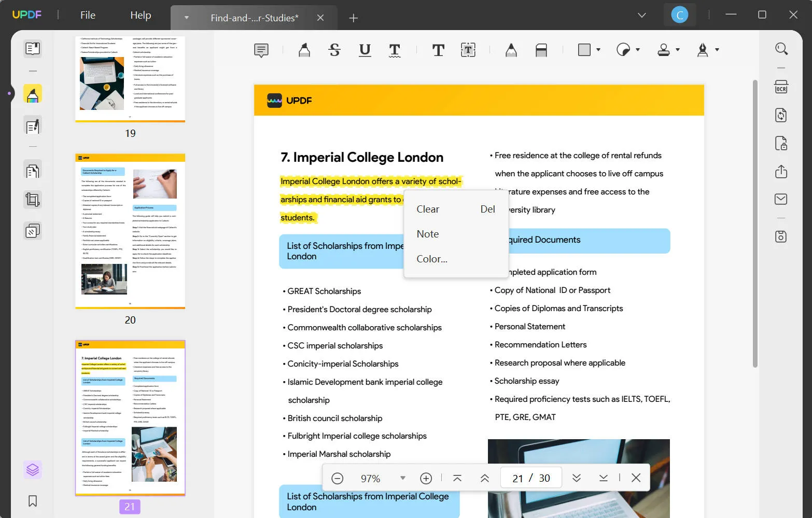Add a new tab
Viewport: 812px width, 518px height.
(x=354, y=18)
